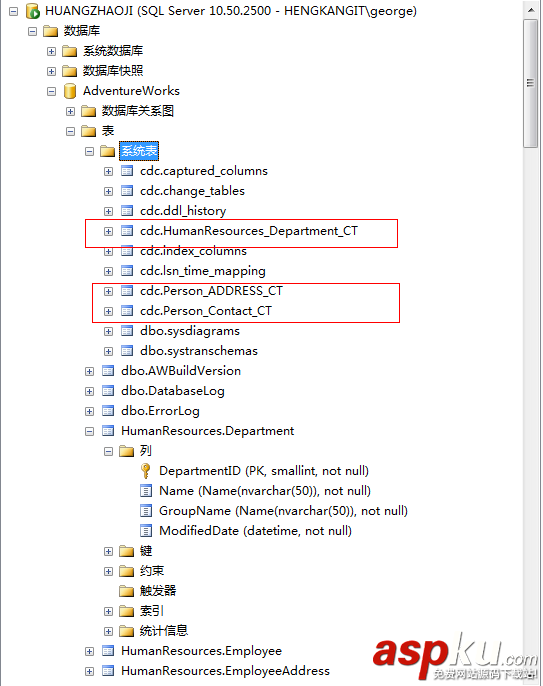Click the 表 folder icon
The width and height of the screenshot is (543, 686).
coord(88,131)
